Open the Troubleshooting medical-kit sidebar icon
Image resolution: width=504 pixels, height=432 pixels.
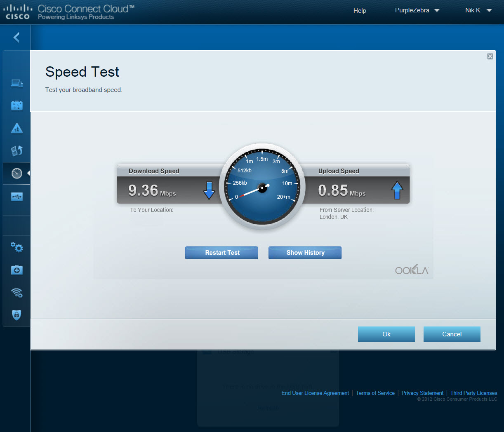[17, 270]
